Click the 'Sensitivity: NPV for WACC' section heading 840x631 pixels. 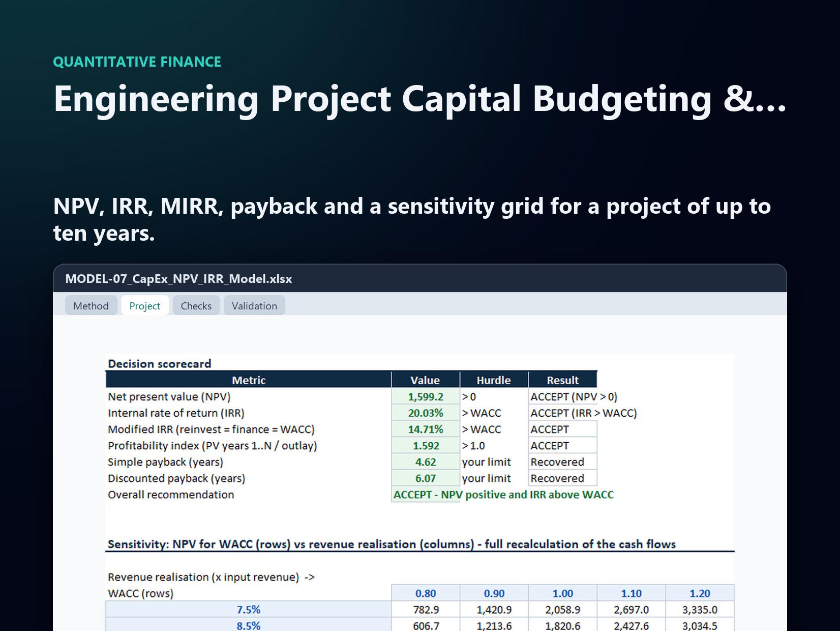392,544
